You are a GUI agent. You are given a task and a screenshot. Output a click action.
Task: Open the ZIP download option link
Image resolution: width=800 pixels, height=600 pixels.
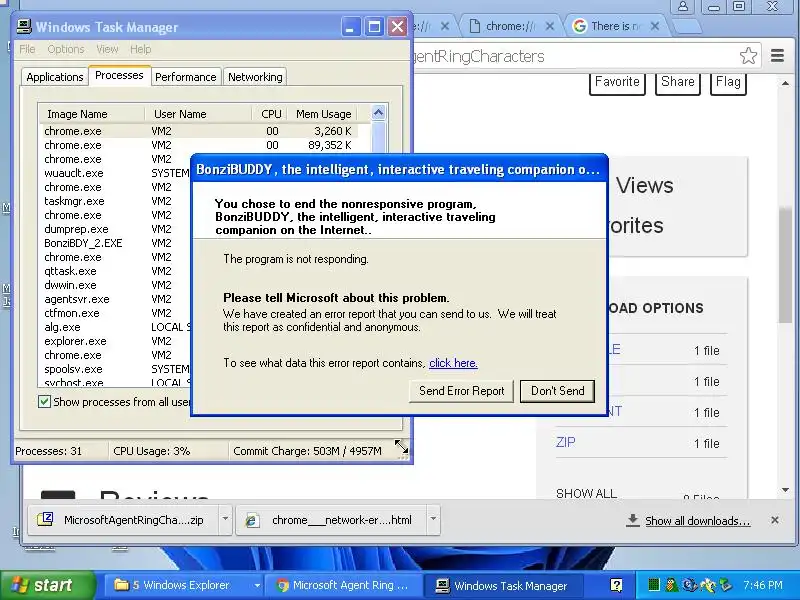(565, 442)
